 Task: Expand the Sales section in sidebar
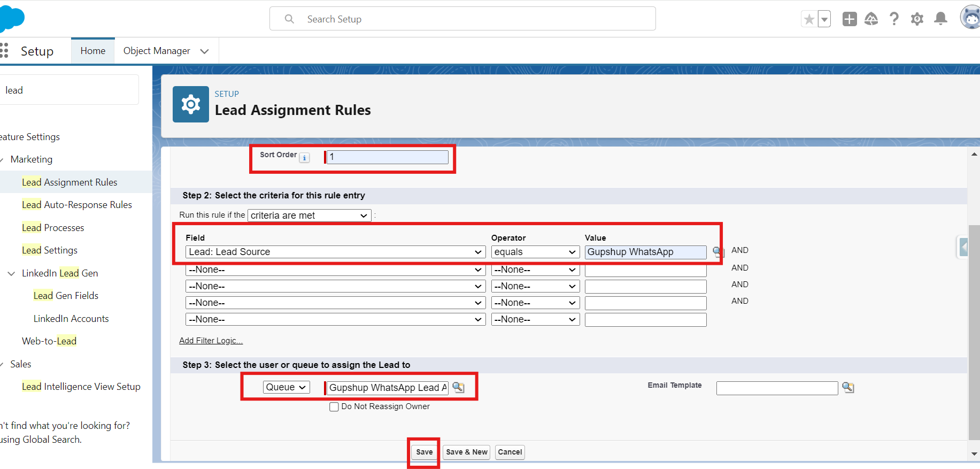2,365
